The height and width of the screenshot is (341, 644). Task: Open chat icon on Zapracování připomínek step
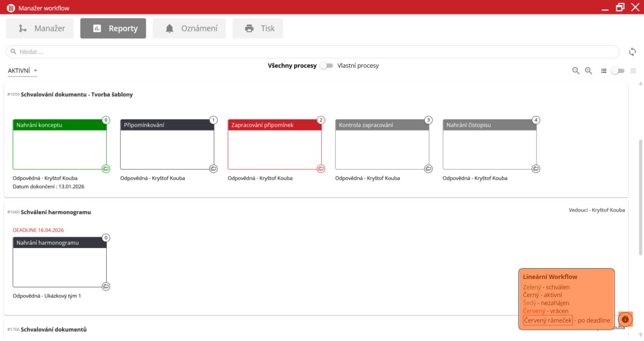[321, 168]
